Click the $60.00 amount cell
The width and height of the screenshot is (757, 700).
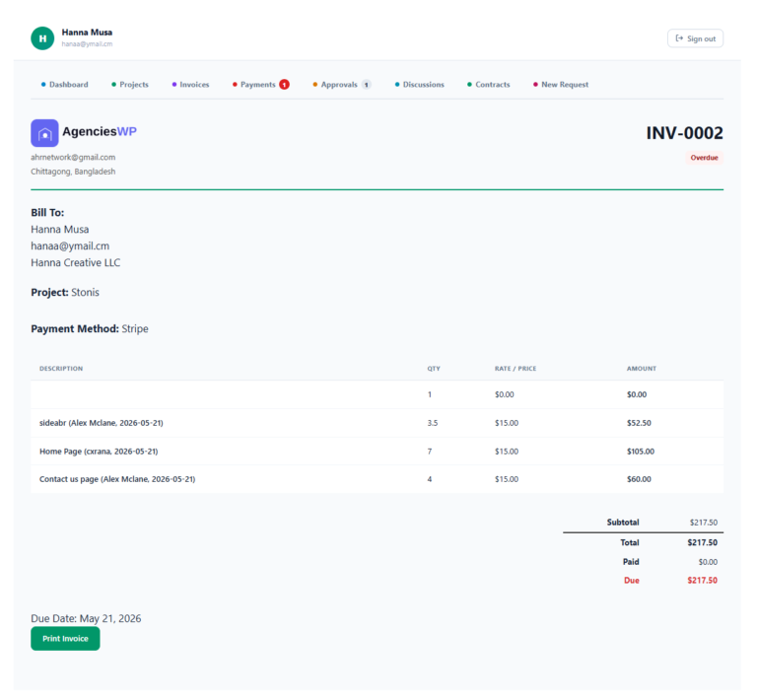[x=639, y=479]
